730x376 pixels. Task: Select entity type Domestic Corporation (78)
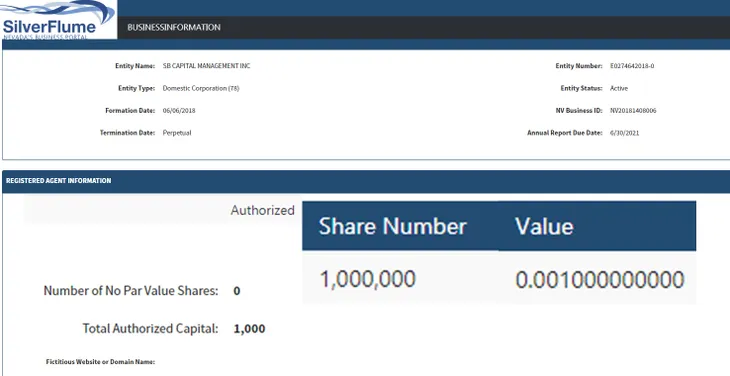pyautogui.click(x=201, y=88)
